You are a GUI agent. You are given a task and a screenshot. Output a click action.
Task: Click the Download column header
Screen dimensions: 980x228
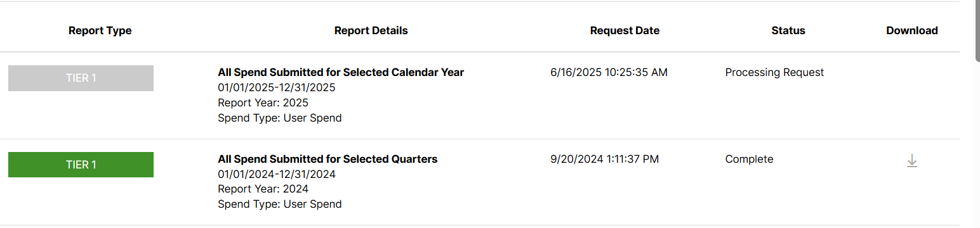912,30
